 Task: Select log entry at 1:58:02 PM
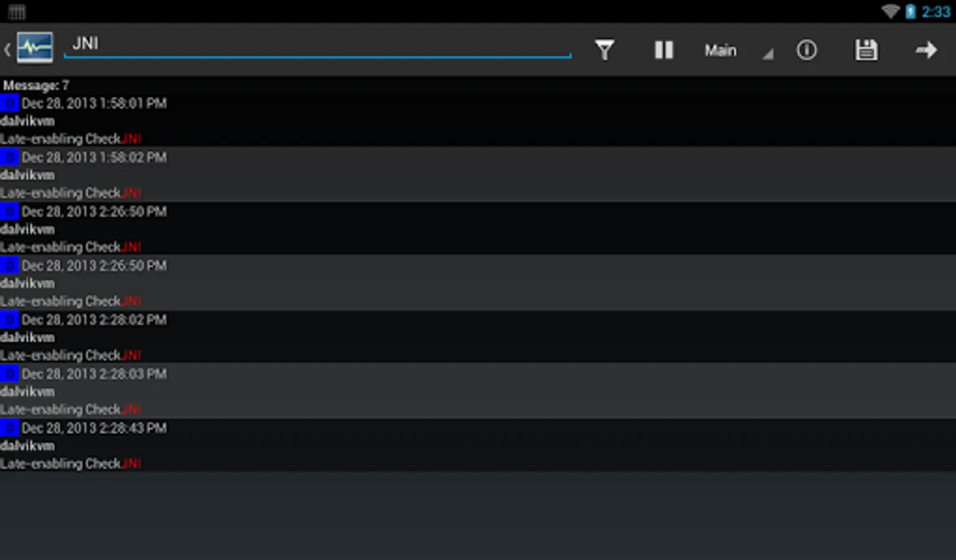pos(478,174)
